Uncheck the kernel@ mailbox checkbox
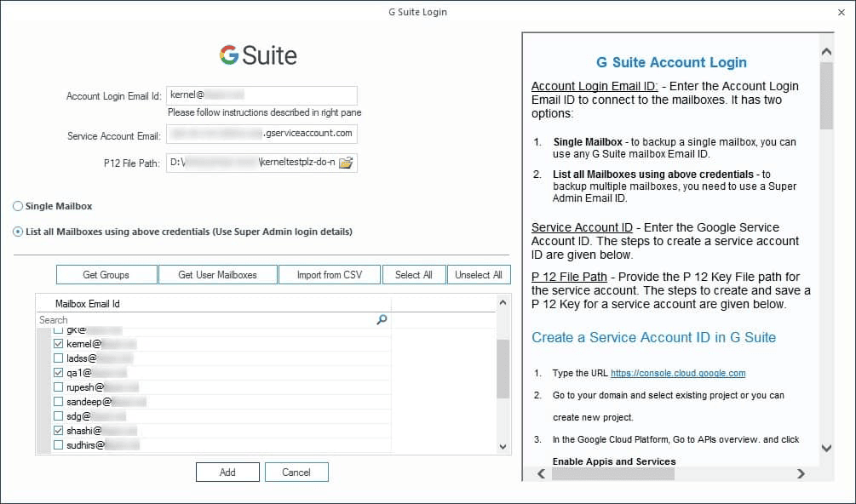 (59, 344)
